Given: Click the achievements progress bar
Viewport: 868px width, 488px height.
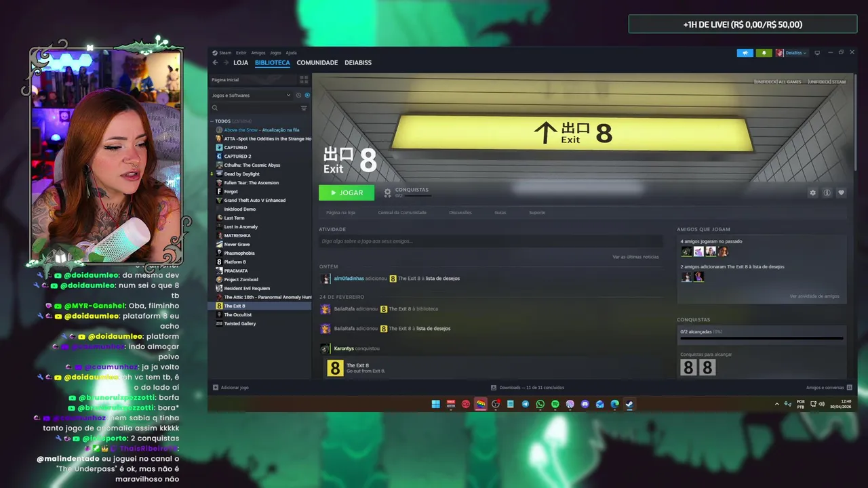Looking at the screenshot, I should 762,338.
